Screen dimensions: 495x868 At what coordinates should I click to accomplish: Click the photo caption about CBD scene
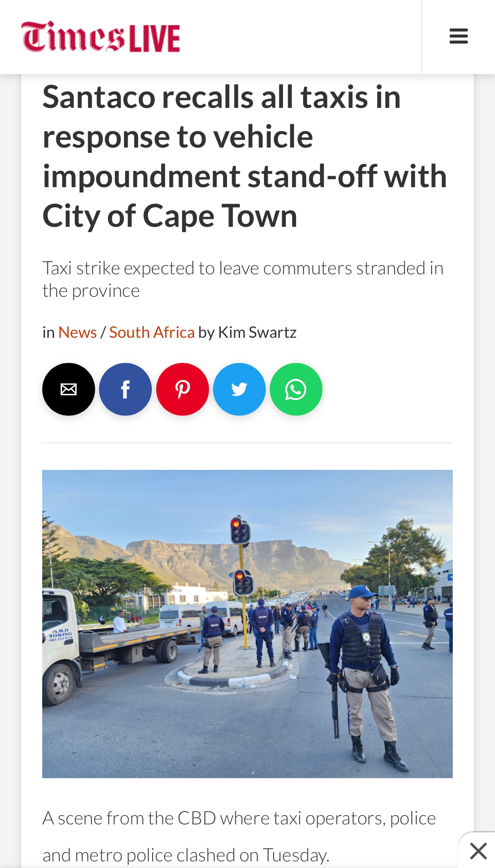click(239, 836)
